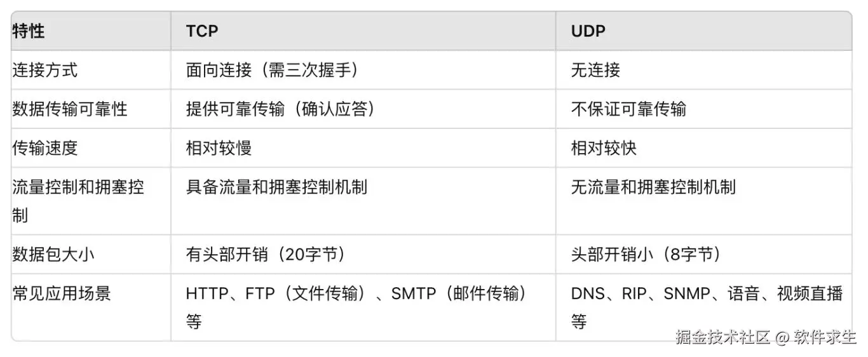Click the UDP column header
868x357 pixels.
[588, 30]
